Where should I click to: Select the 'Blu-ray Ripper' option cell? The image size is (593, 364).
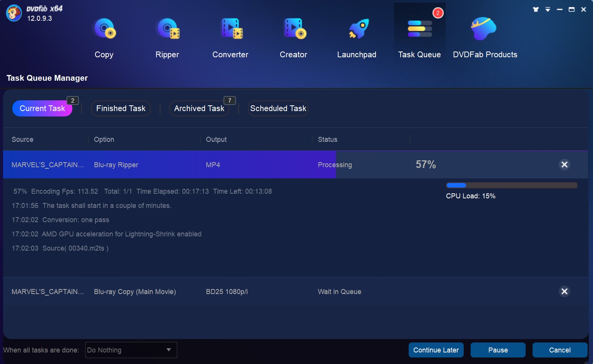click(x=116, y=165)
